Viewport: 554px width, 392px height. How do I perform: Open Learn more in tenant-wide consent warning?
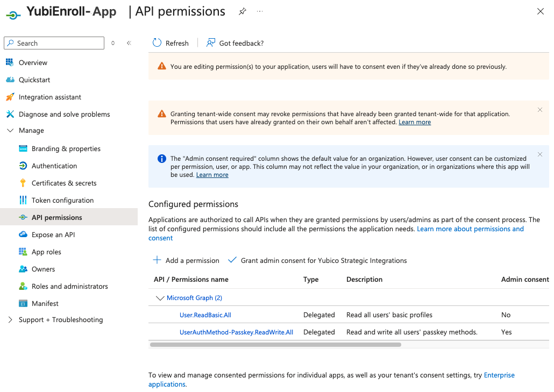tap(415, 122)
